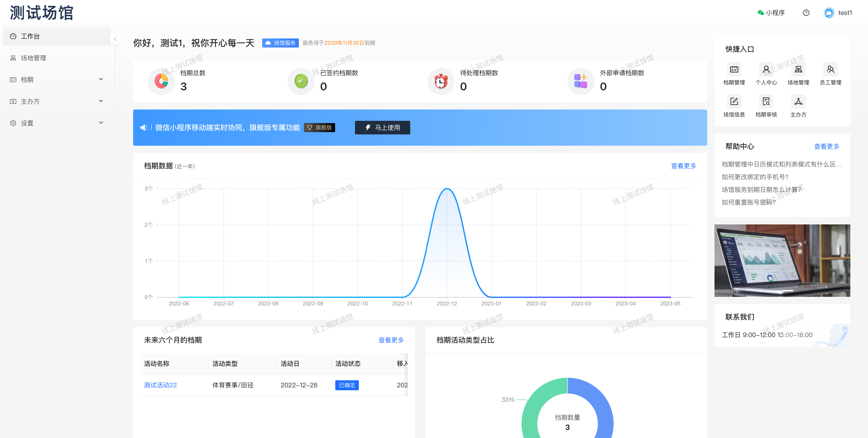Click the 档期总数 pie chart icon
The height and width of the screenshot is (438, 868).
161,81
